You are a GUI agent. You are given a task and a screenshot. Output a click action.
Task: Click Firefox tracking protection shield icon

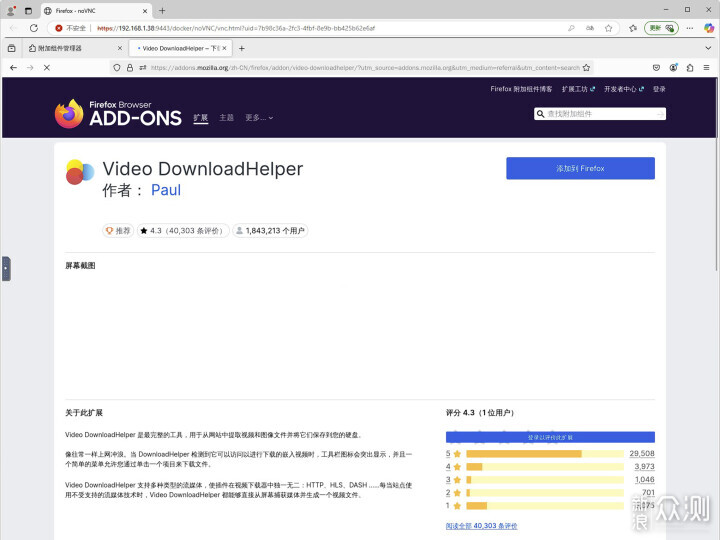[x=117, y=68]
